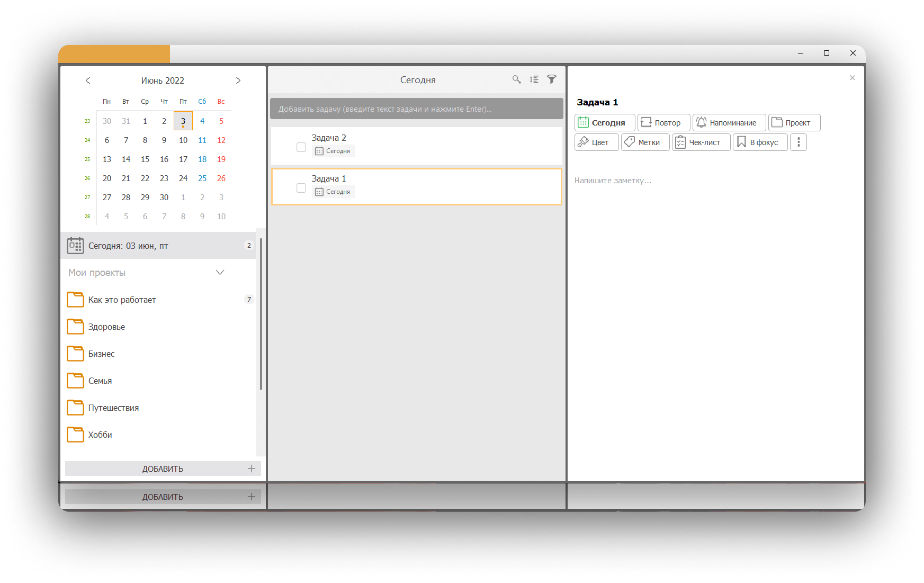Viewport: 924px width, 583px height.
Task: Select May 31 in calendar
Action: (126, 121)
